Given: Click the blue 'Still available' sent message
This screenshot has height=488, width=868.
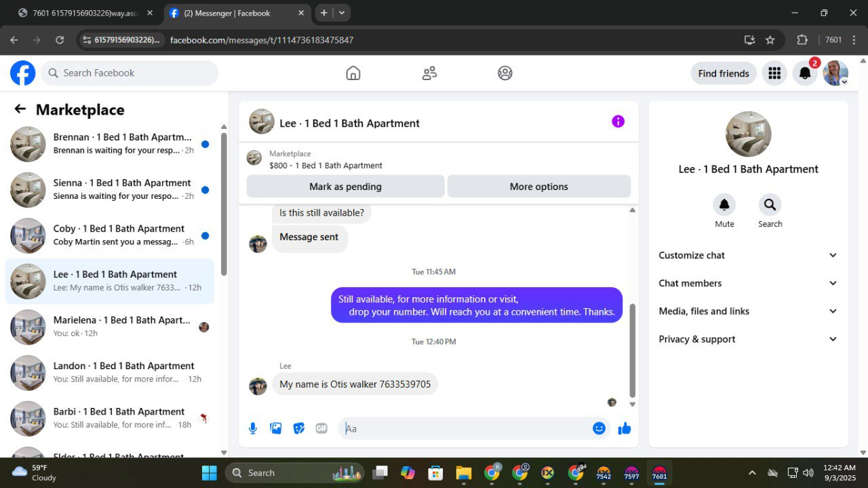Looking at the screenshot, I should pyautogui.click(x=477, y=305).
